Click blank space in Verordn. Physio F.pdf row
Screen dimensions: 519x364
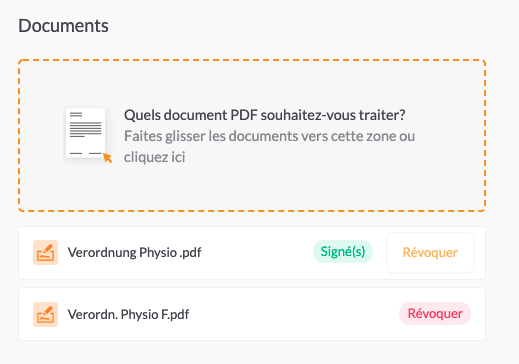point(293,314)
